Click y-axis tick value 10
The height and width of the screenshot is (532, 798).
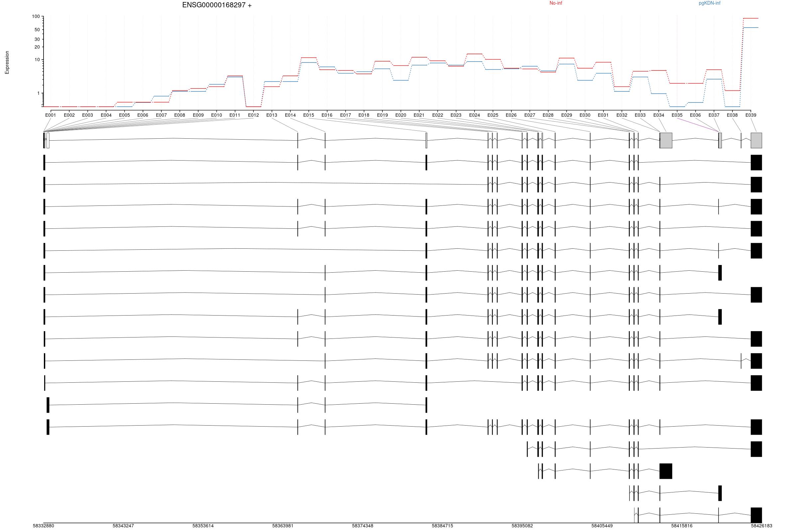tap(37, 60)
